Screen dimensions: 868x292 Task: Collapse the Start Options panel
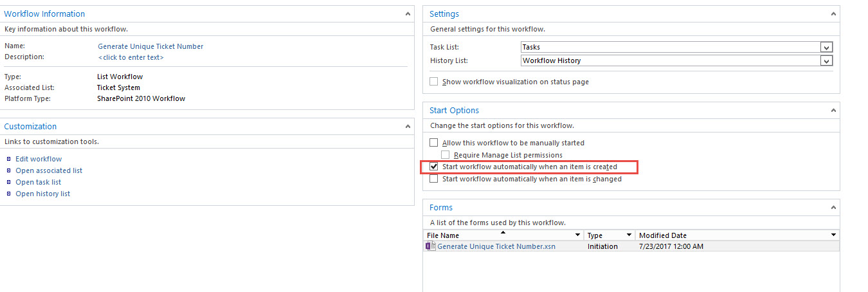[x=834, y=111]
